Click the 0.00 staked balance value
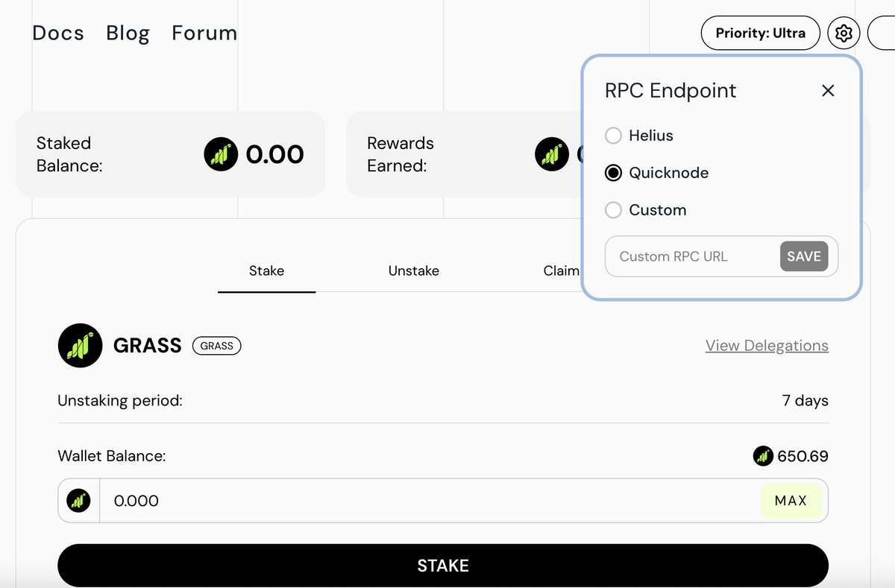 click(x=275, y=154)
